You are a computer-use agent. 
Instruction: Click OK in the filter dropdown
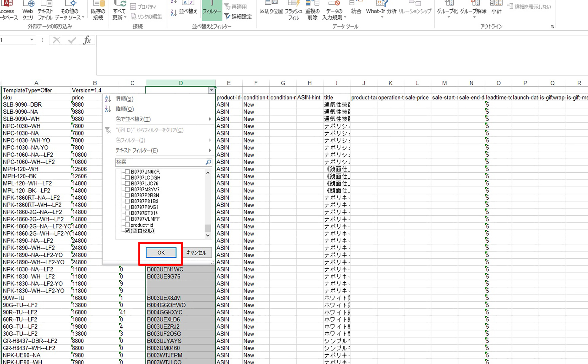pos(161,253)
